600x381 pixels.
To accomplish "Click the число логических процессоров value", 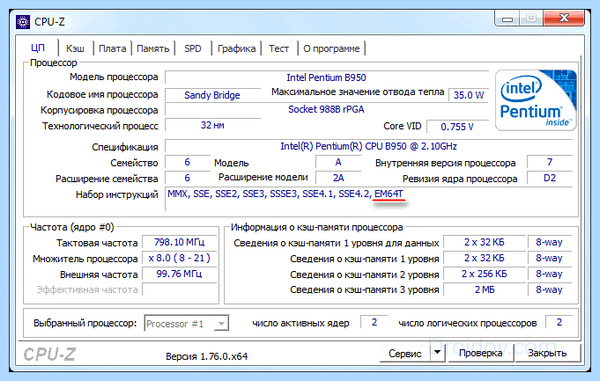I will click(x=559, y=322).
